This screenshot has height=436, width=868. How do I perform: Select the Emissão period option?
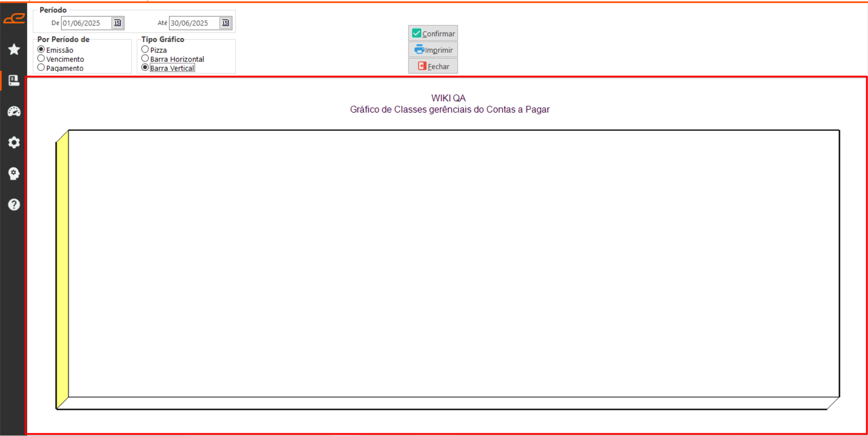coord(41,50)
